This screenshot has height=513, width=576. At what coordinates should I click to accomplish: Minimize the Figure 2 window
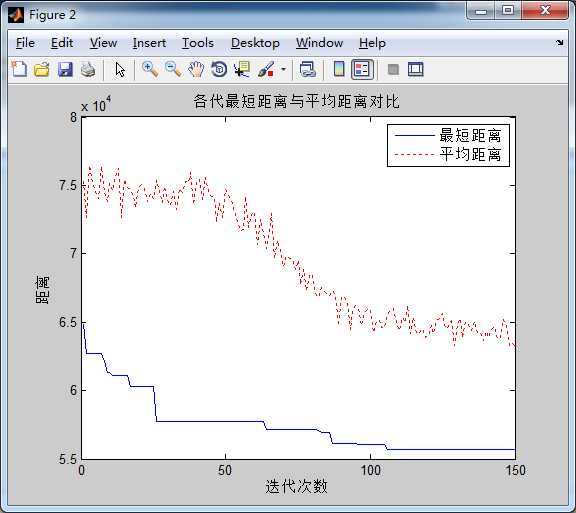480,11
